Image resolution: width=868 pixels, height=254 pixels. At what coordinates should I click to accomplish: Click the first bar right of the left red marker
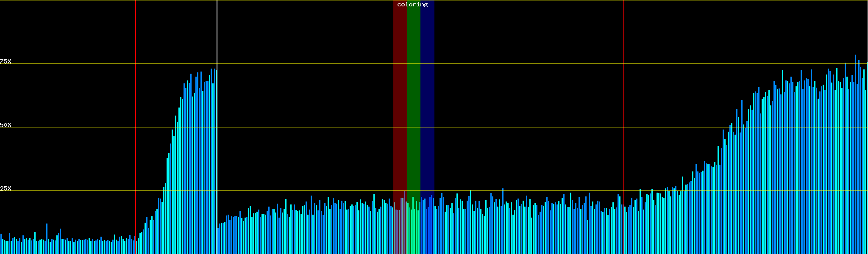[138, 246]
